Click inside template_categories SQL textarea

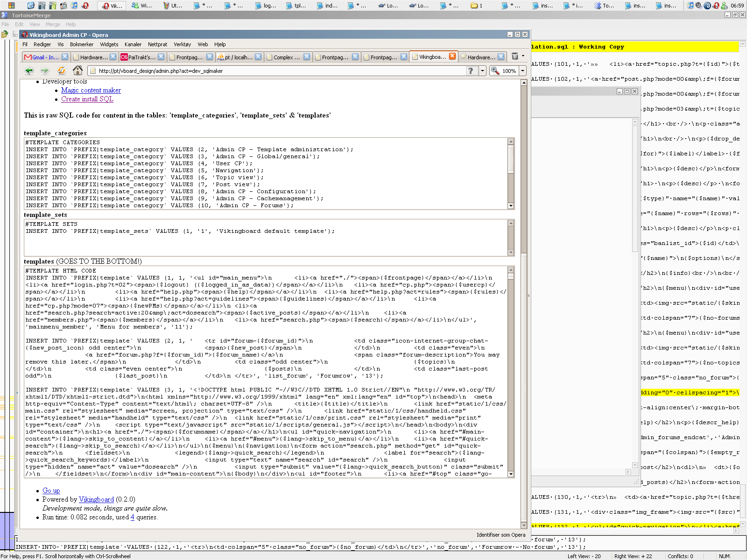click(266, 174)
